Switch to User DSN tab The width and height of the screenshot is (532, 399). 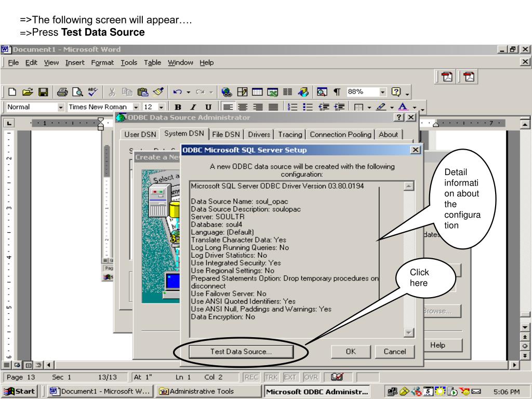140,135
